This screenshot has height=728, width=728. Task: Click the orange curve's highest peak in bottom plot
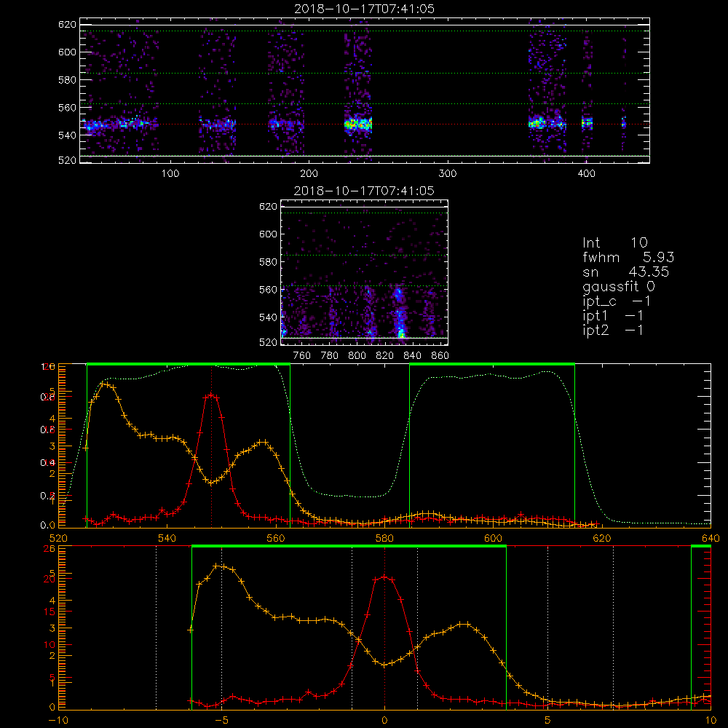(217, 566)
